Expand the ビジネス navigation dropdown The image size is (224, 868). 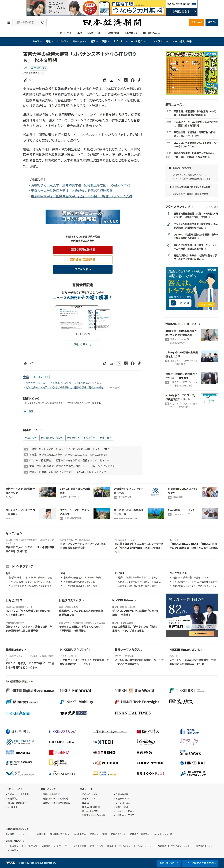pos(63,42)
